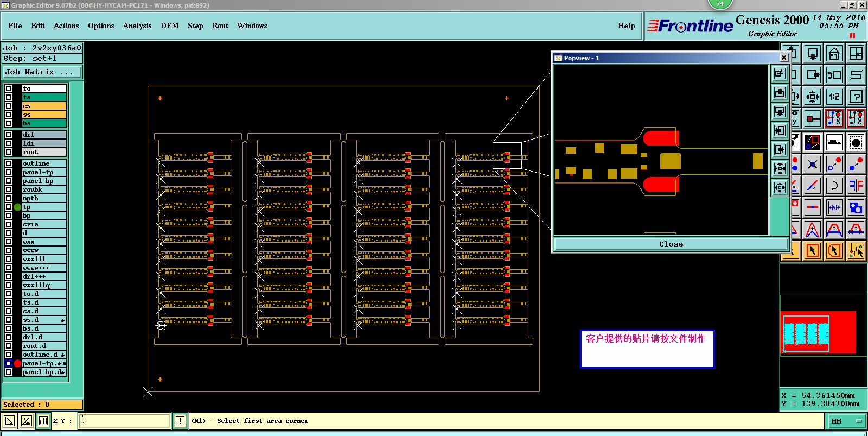Viewport: 868px width, 436px height.
Task: Check the box next to 'outline' layer
Action: (x=9, y=163)
